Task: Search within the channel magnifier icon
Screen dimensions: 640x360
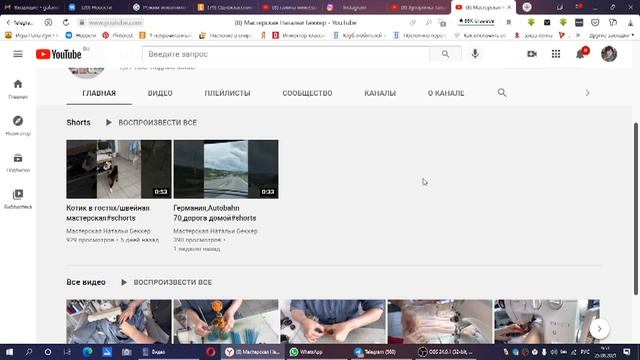Action: pos(502,93)
